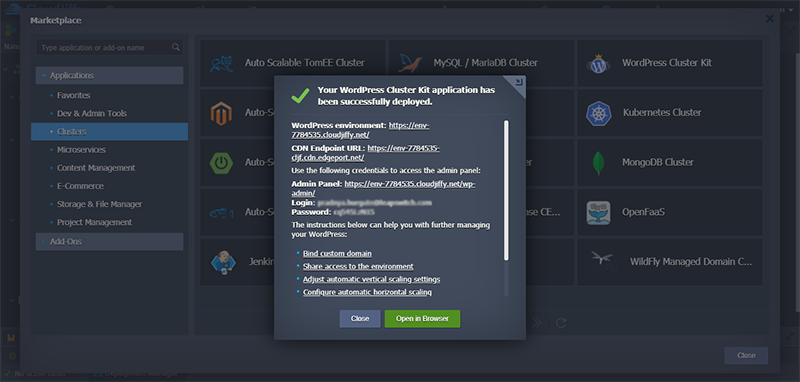This screenshot has width=800, height=382.
Task: Collapse the Applications section
Action: [x=109, y=75]
